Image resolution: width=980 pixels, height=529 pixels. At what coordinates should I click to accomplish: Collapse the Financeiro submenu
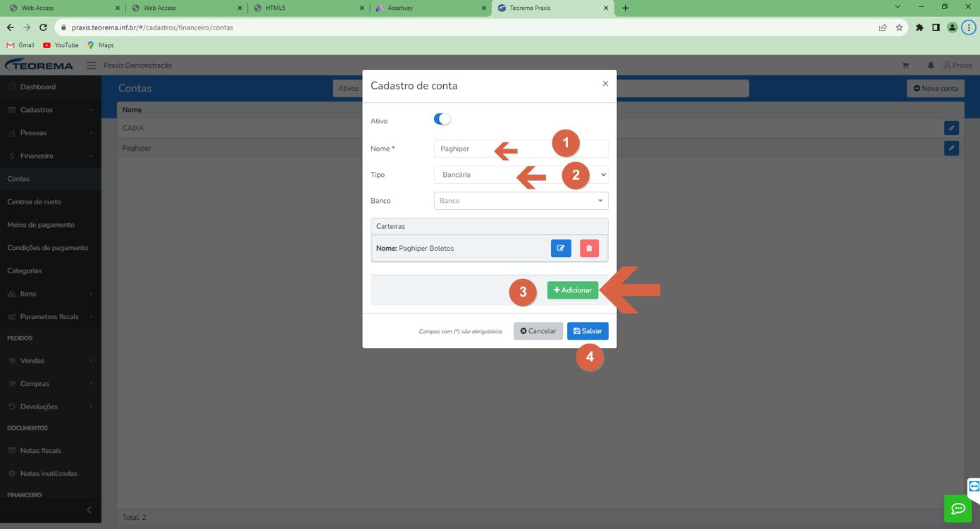51,156
